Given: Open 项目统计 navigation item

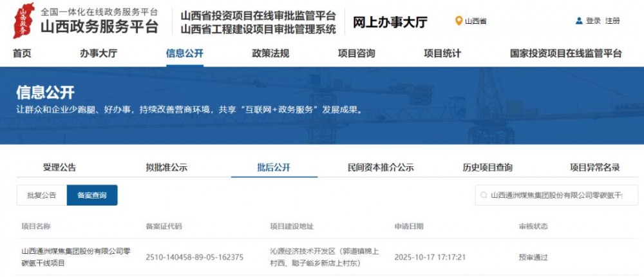Looking at the screenshot, I should tap(442, 53).
